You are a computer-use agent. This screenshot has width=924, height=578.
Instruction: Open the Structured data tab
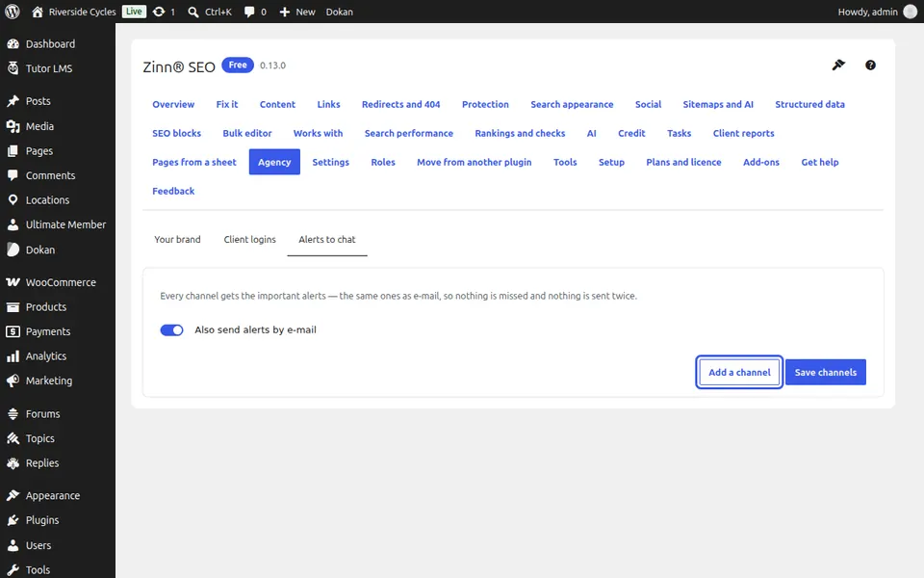(809, 104)
